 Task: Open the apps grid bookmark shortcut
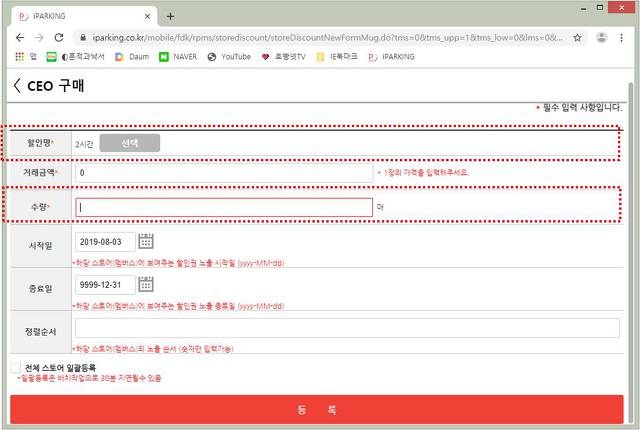click(20, 57)
